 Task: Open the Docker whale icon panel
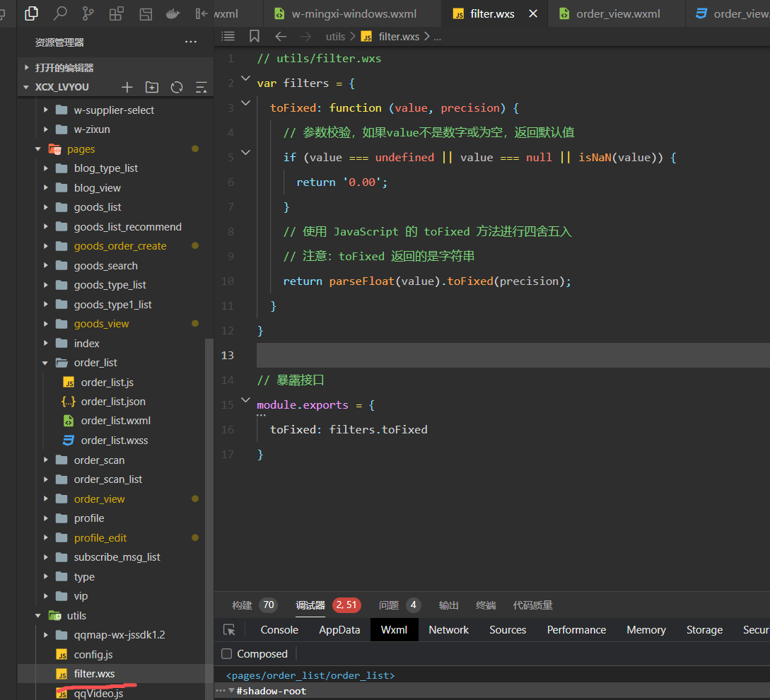(172, 13)
